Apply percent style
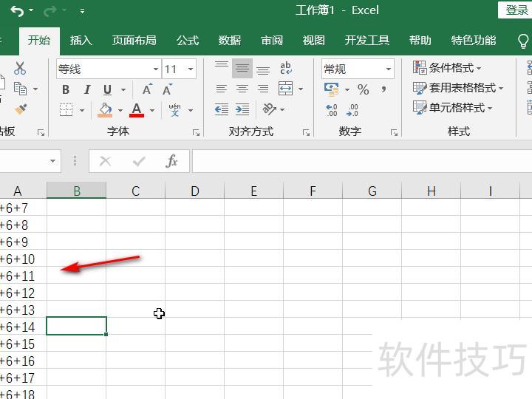The width and height of the screenshot is (532, 399). [x=363, y=89]
